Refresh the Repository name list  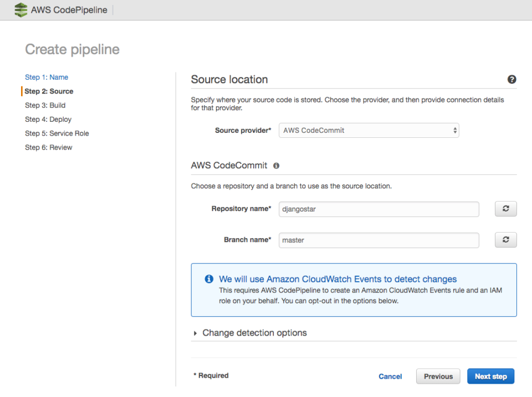pyautogui.click(x=505, y=209)
